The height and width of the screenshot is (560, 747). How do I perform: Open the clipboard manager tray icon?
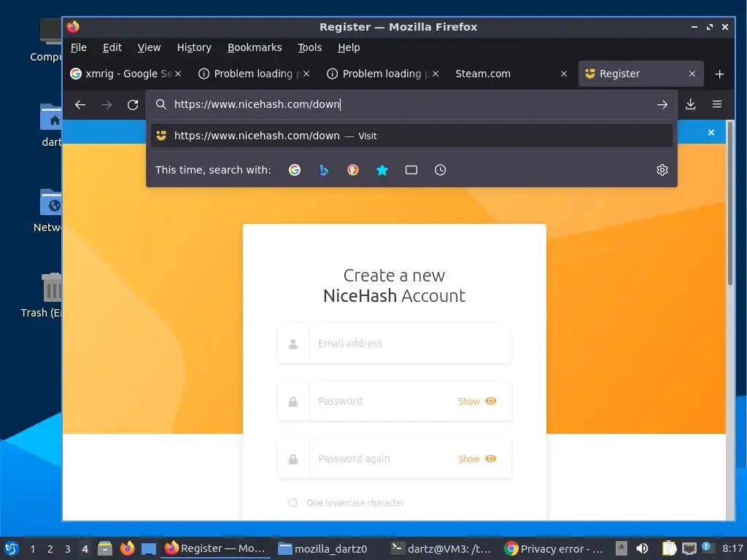(x=669, y=548)
